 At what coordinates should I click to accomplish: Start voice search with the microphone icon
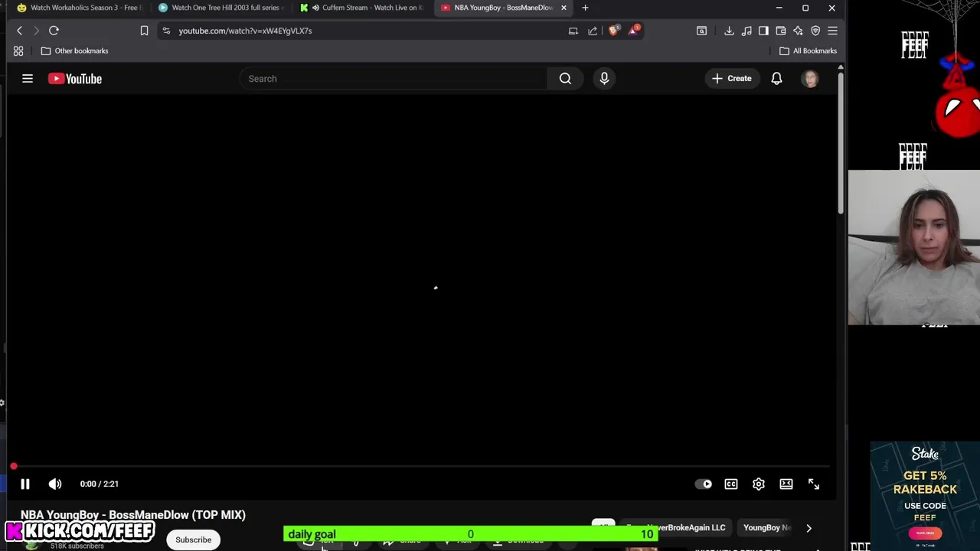[x=604, y=78]
